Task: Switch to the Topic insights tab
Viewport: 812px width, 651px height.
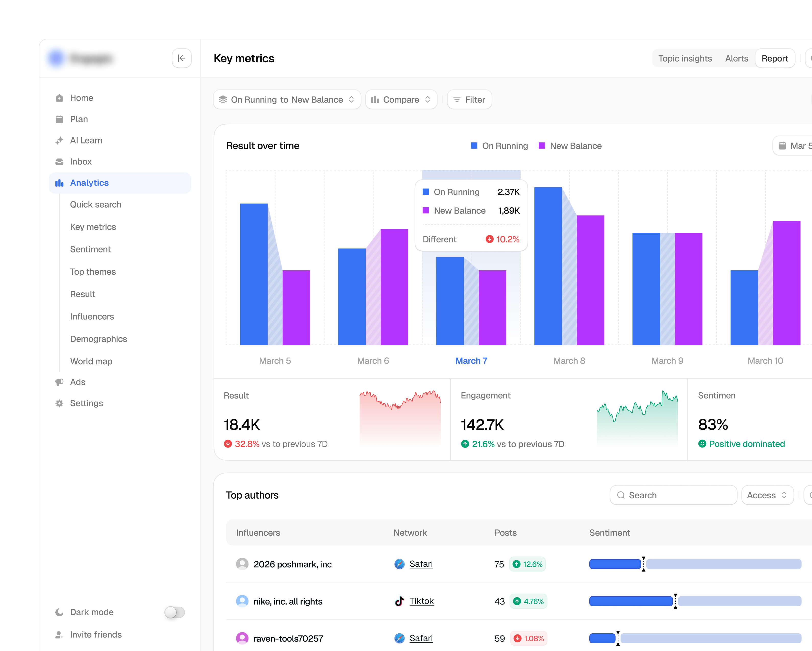Action: point(685,58)
